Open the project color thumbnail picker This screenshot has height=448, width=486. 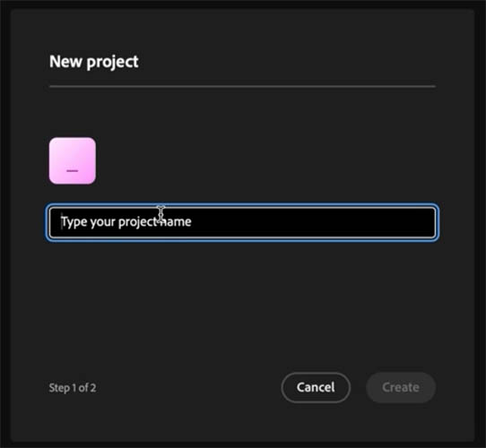73,160
